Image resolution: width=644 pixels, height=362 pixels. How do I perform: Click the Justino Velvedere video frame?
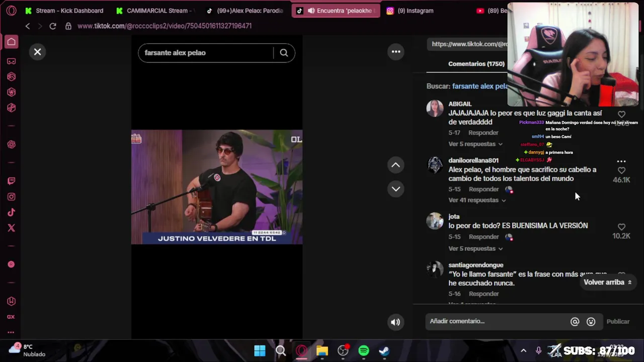(217, 187)
